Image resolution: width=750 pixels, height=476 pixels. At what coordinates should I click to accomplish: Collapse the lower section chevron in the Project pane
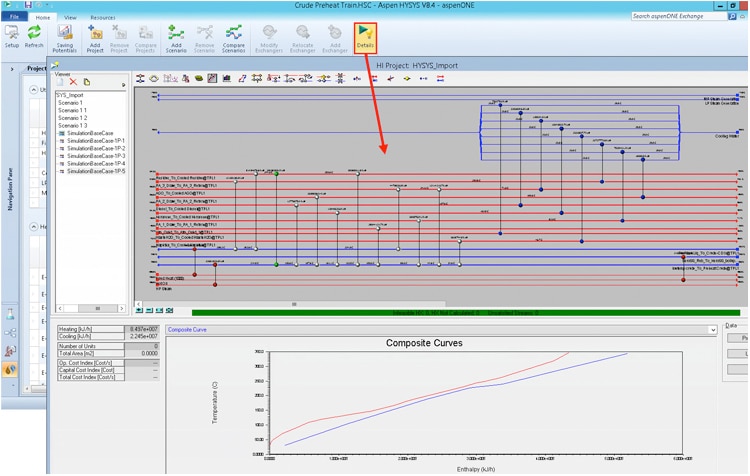pos(33,226)
